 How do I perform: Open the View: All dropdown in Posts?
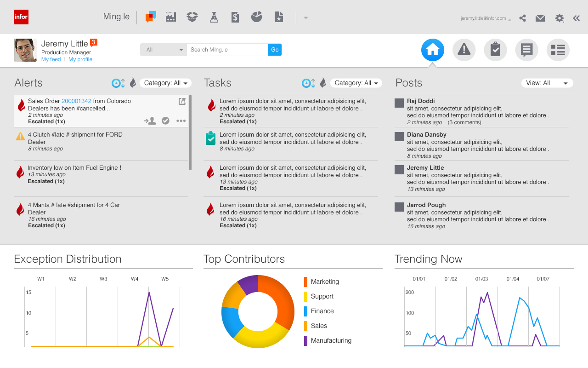tap(547, 83)
